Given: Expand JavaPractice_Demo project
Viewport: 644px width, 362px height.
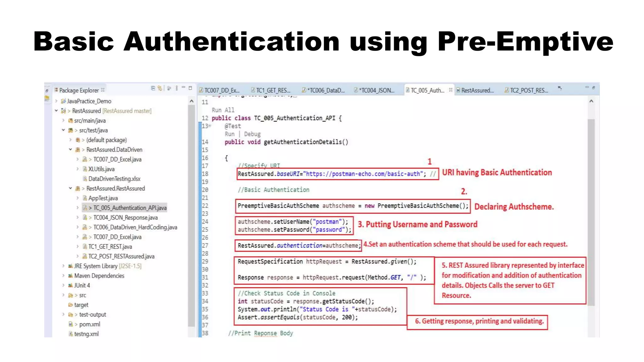Looking at the screenshot, I should [x=56, y=101].
